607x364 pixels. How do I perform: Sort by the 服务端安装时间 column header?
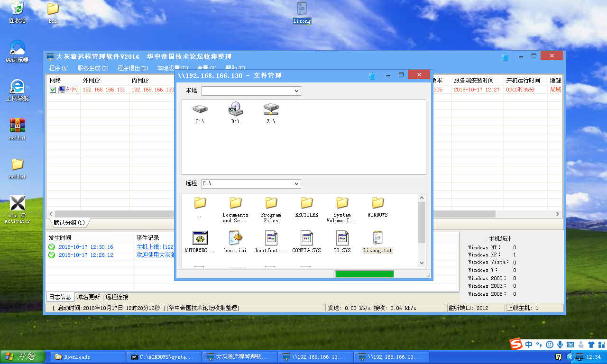tap(478, 81)
